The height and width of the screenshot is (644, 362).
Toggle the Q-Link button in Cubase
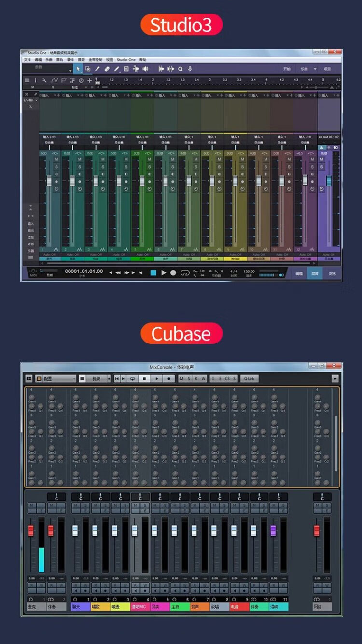(249, 379)
